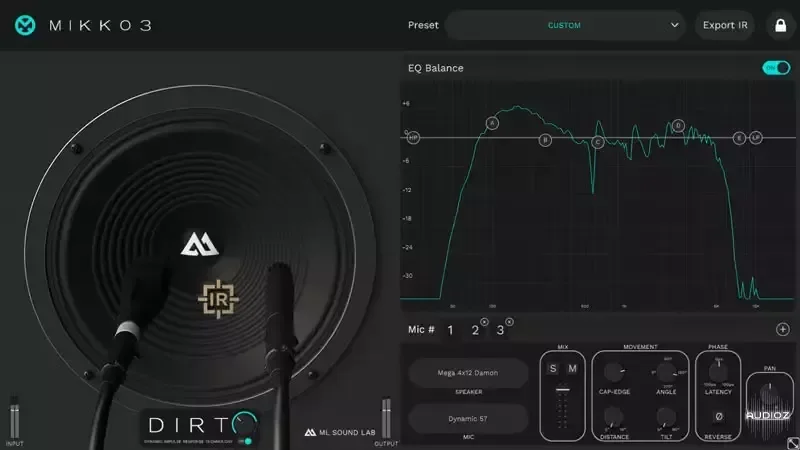Click the Output level slider
800x450 pixels.
(x=386, y=418)
